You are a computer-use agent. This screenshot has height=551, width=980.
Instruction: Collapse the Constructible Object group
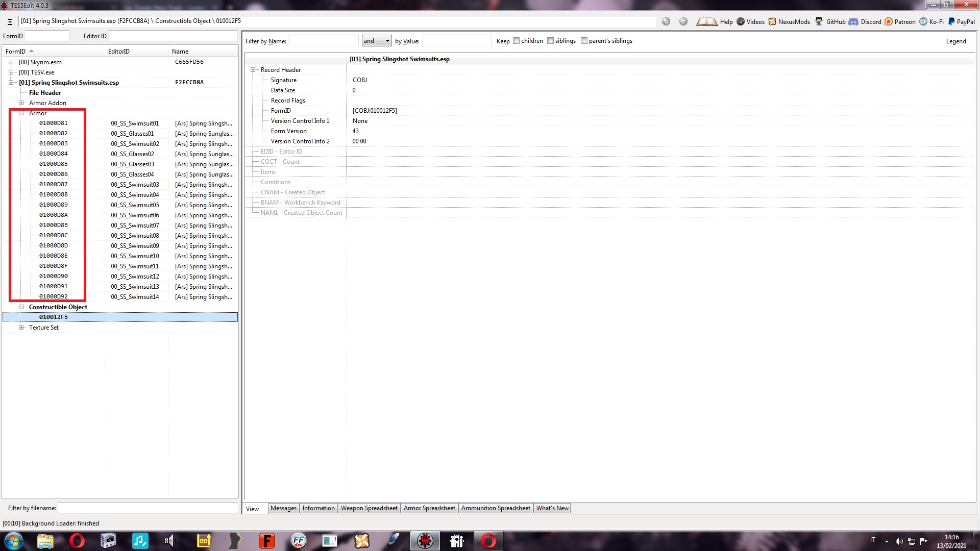(x=21, y=307)
